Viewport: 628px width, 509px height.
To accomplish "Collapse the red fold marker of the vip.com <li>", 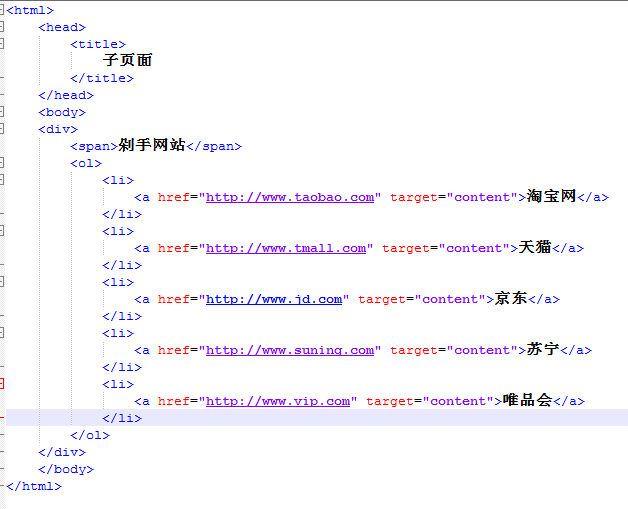I will click(x=1, y=384).
